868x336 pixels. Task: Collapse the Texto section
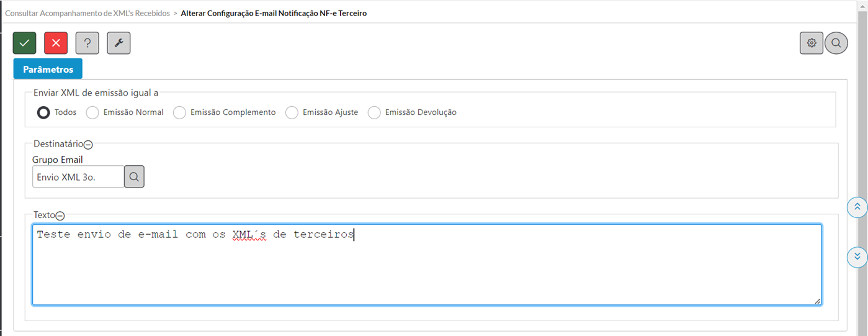(60, 216)
